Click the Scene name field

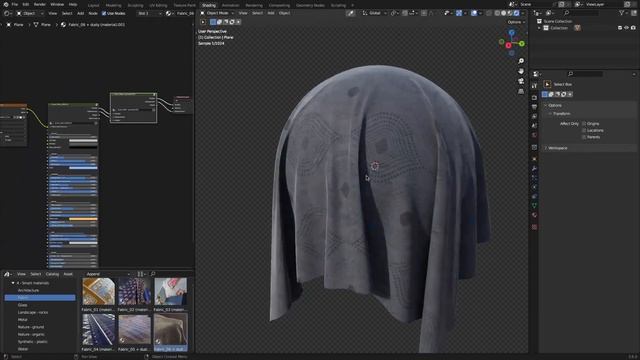coord(538,4)
